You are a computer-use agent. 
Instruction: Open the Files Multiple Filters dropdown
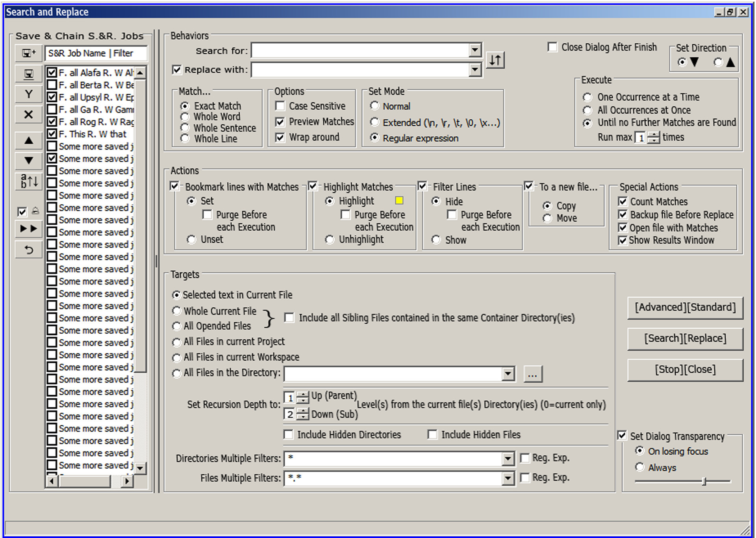pos(508,478)
